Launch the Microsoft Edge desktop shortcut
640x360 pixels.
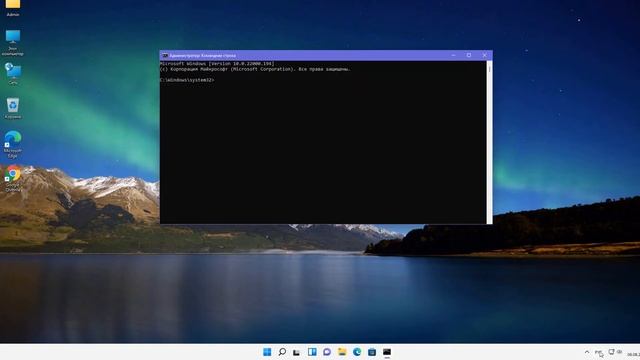(x=13, y=144)
